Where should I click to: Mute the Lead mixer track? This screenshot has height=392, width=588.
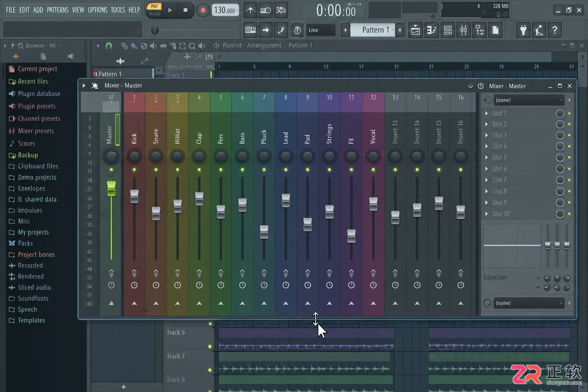pos(286,170)
